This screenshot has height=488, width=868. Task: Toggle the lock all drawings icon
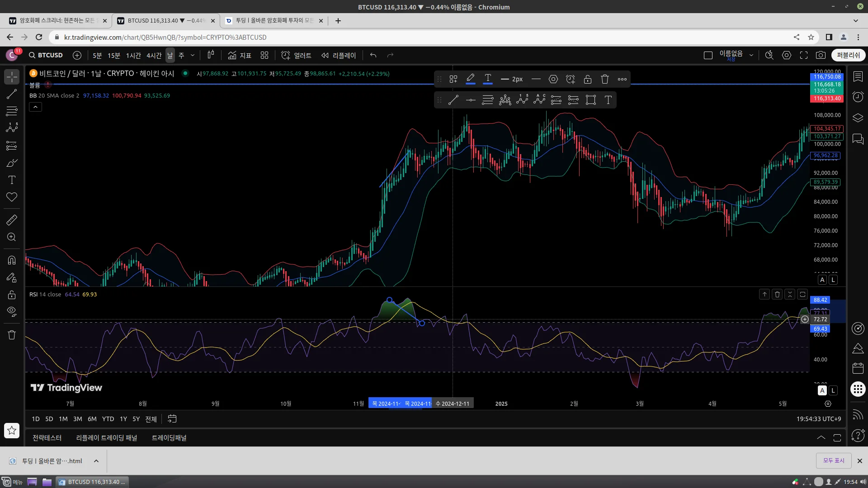coord(12,295)
